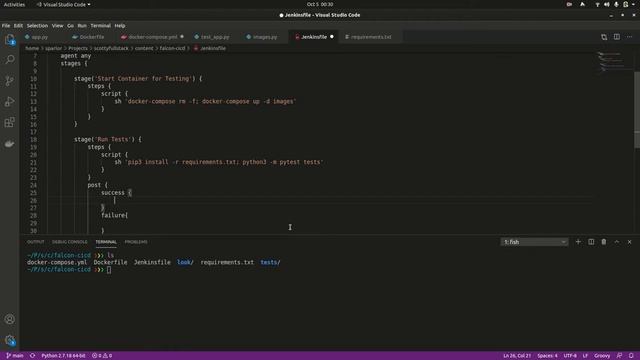This screenshot has width=640, height=360.
Task: Open the clock showing Oct 5 00:30
Action: 320,4
